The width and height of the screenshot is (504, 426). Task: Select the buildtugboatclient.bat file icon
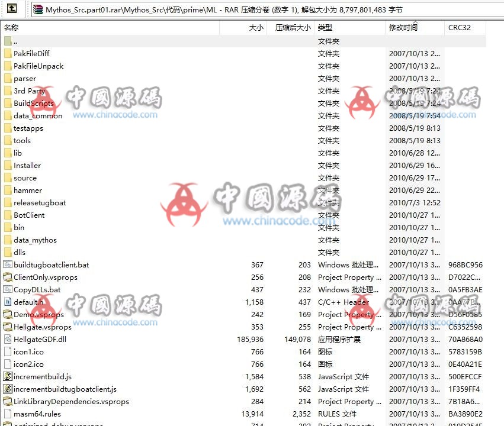(x=8, y=265)
